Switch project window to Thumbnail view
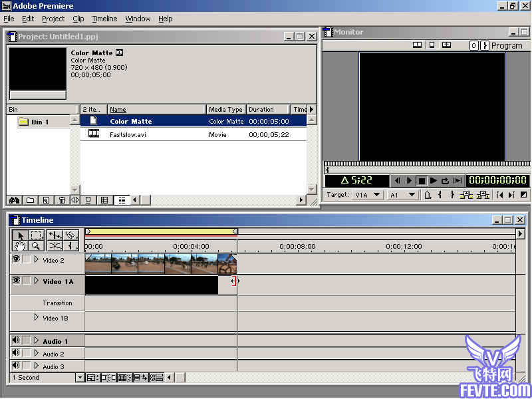This screenshot has width=532, height=399. (104, 200)
